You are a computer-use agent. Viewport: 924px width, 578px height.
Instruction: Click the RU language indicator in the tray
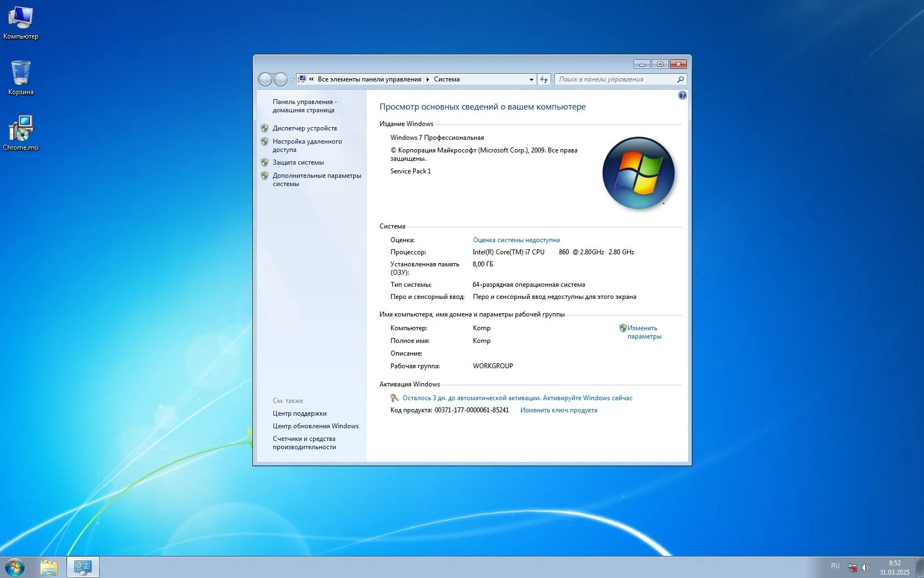[x=835, y=567]
